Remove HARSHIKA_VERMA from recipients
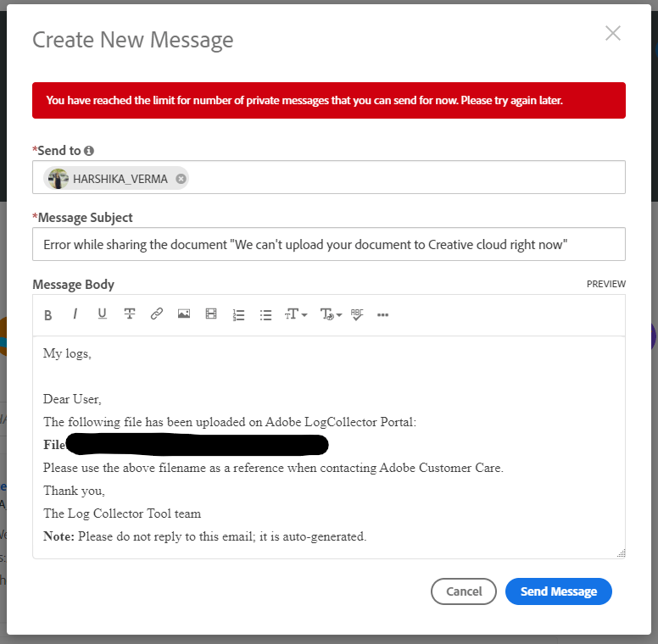Image resolution: width=658 pixels, height=644 pixels. click(181, 179)
